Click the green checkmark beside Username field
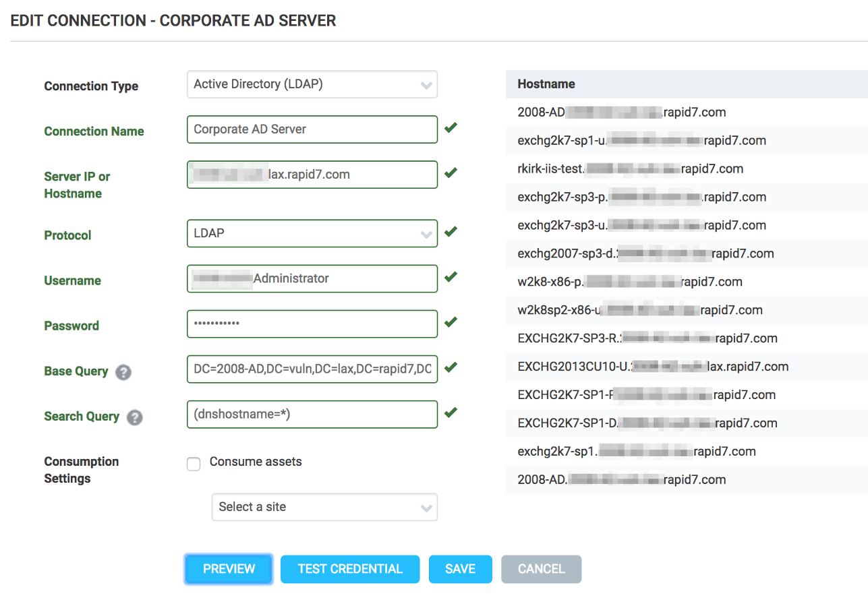 click(x=451, y=276)
